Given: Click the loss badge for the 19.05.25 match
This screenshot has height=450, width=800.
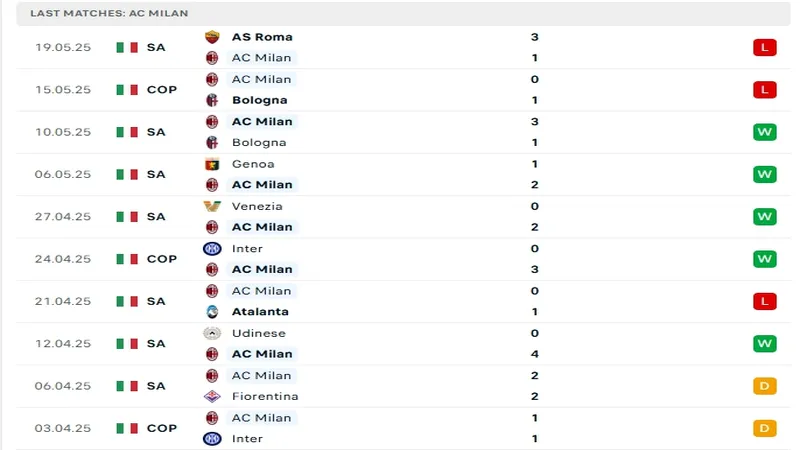Looking at the screenshot, I should (765, 47).
